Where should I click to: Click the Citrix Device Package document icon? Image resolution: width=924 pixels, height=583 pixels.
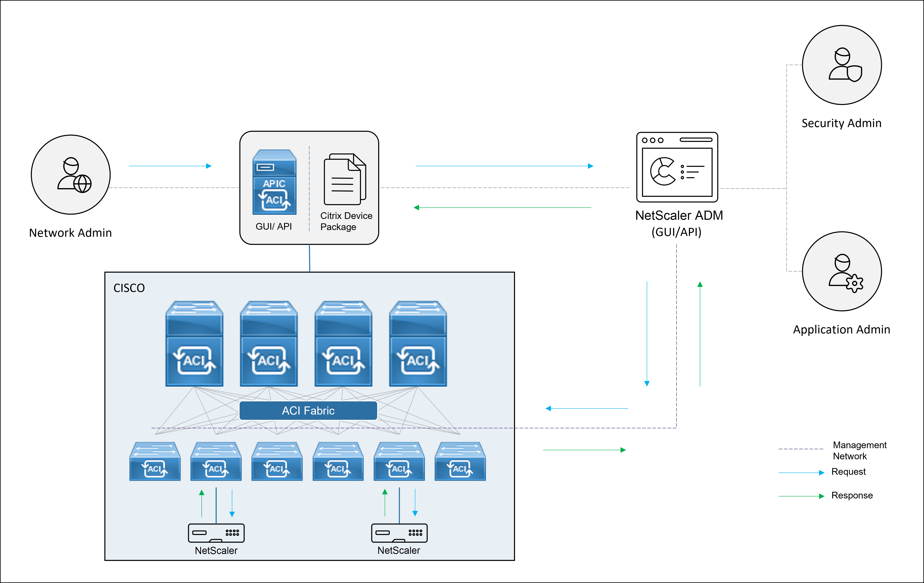click(x=345, y=179)
